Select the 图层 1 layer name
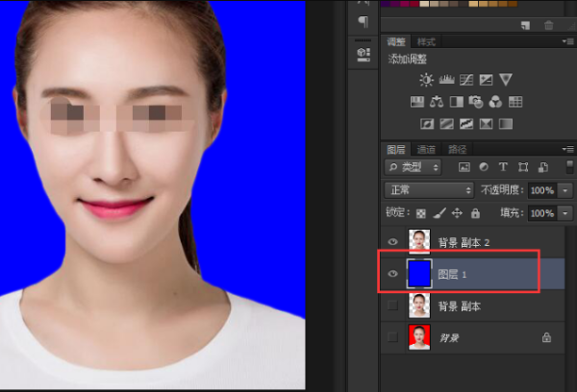The width and height of the screenshot is (577, 392). 452,275
